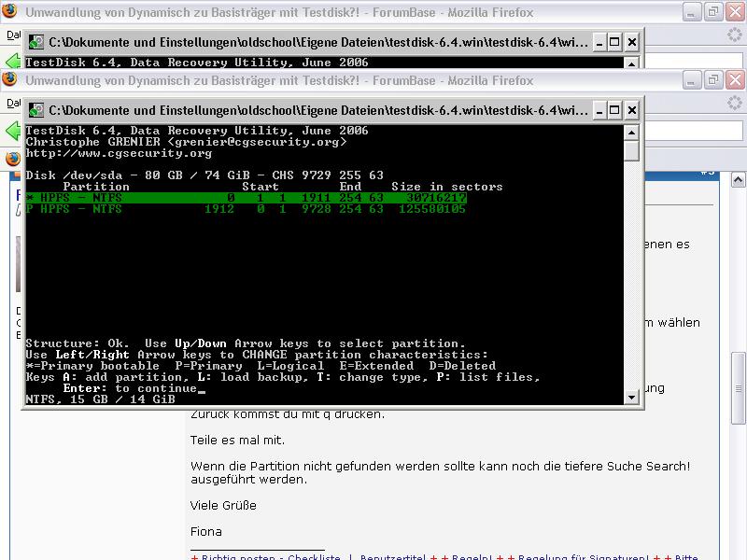Screen dimensions: 747x560
Task: Click the scrollbar thumb in the front TestDisk console
Action: pos(631,151)
